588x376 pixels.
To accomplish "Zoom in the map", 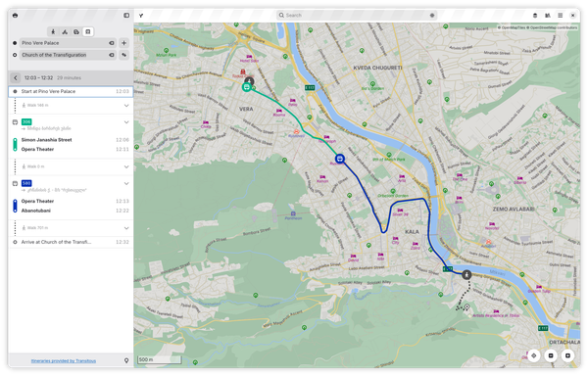I will (x=568, y=355).
